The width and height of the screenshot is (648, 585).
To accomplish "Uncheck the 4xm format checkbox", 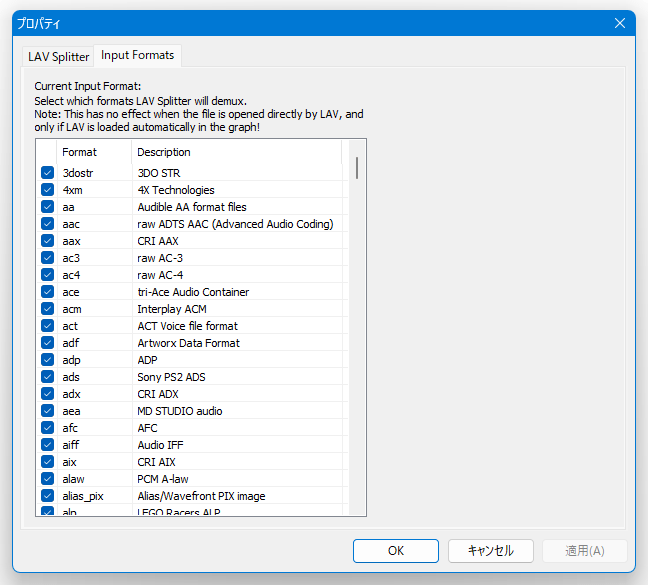I will (48, 190).
